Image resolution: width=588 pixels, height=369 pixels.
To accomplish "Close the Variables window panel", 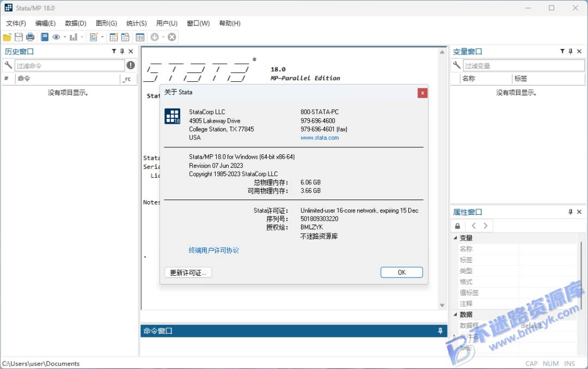I will [x=579, y=51].
